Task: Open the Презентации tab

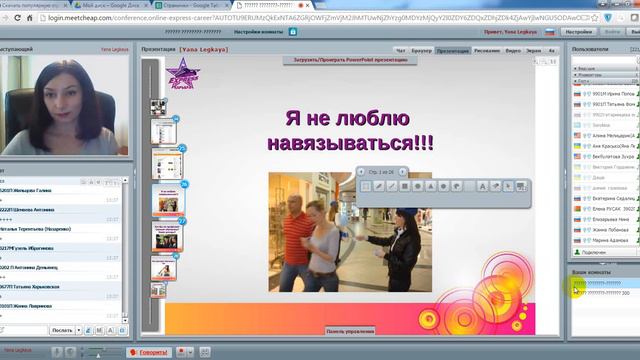Action: tap(453, 51)
